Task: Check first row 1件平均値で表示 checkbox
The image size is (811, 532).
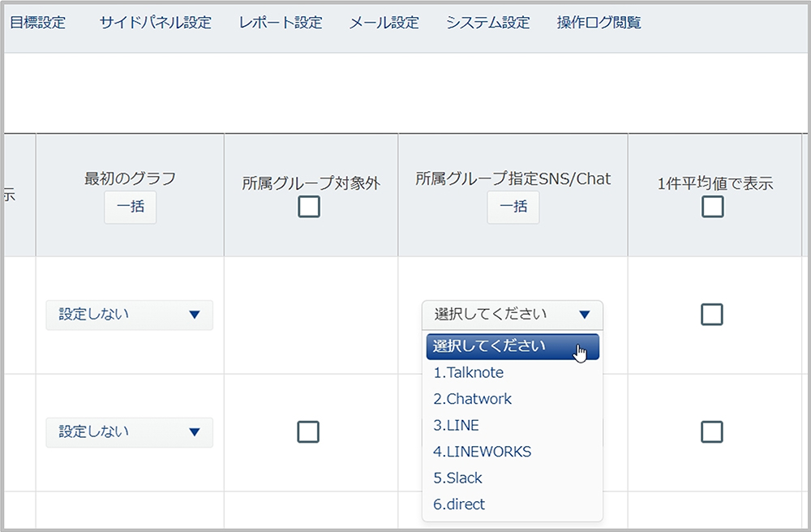Action: [712, 315]
